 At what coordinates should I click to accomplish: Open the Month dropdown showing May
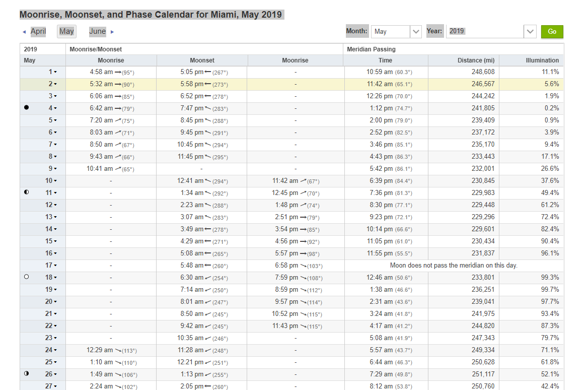point(396,31)
